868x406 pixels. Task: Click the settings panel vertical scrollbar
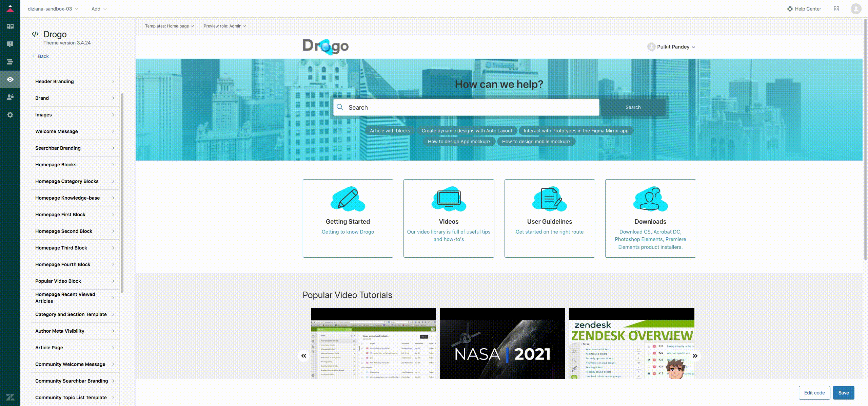point(122,193)
